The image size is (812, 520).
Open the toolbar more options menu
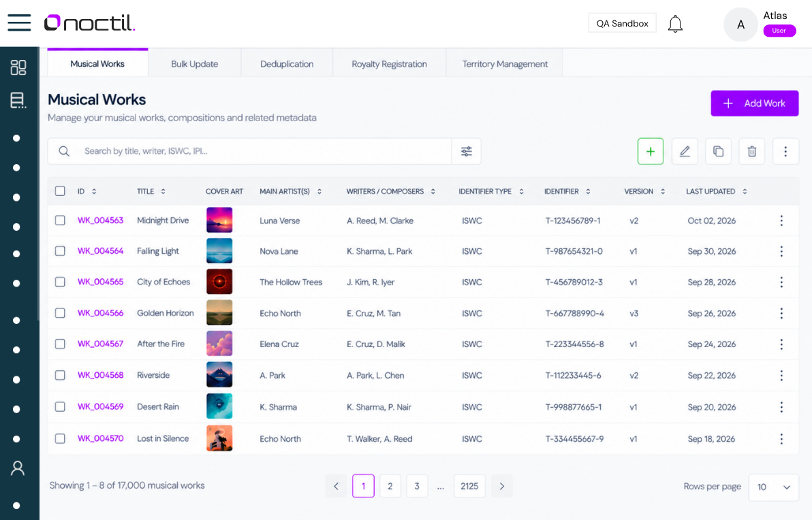tap(785, 151)
